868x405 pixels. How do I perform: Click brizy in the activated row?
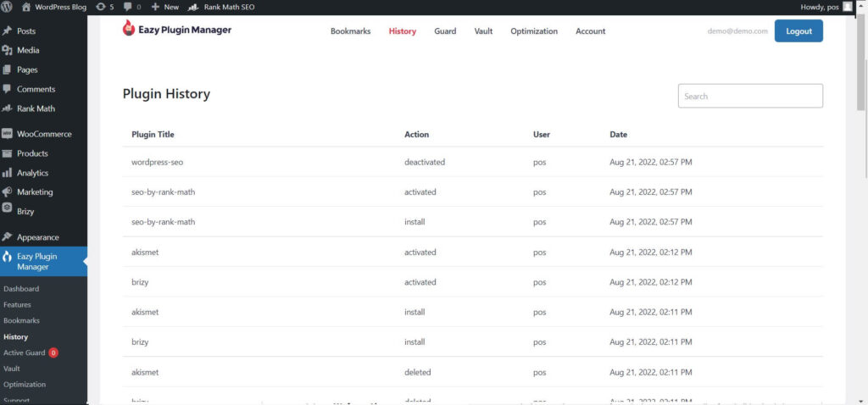[x=140, y=282]
